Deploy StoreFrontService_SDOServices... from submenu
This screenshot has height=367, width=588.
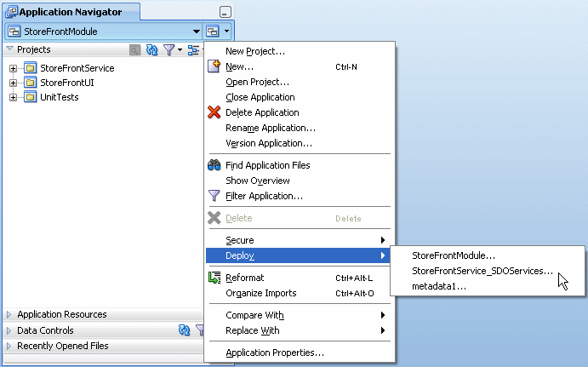click(488, 271)
